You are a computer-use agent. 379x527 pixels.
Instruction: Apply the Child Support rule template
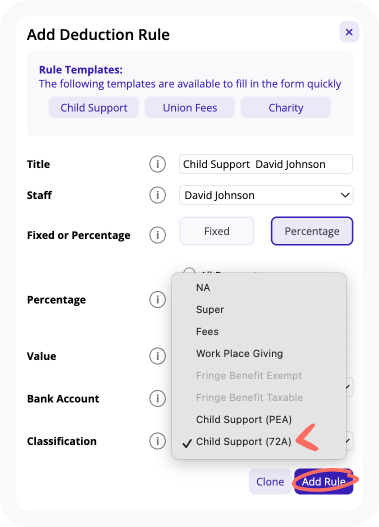[x=94, y=108]
